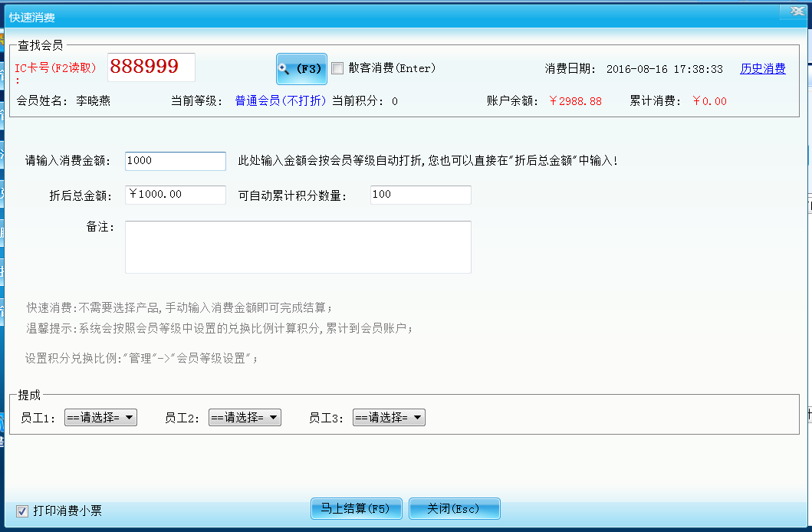
Task: Click the magnifier (F3) member search icon
Action: (301, 68)
